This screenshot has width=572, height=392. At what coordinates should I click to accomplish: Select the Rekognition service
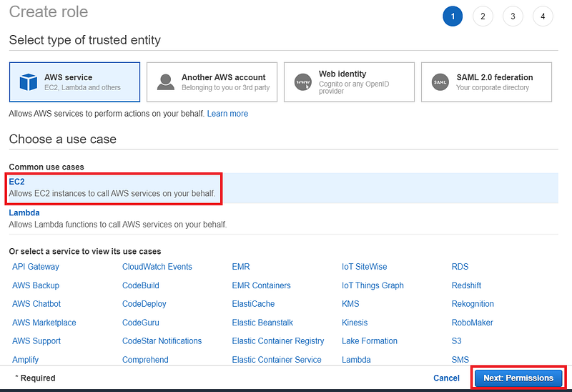[473, 304]
